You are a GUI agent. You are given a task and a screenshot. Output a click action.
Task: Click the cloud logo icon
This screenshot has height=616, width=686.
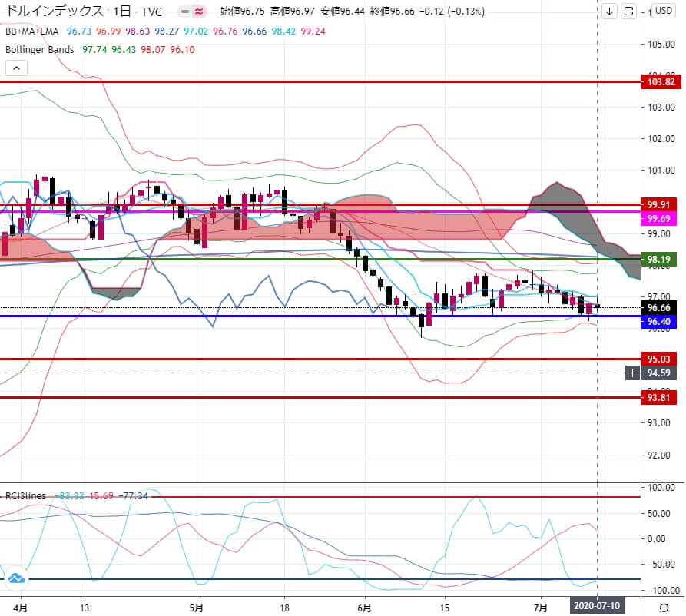(16, 578)
